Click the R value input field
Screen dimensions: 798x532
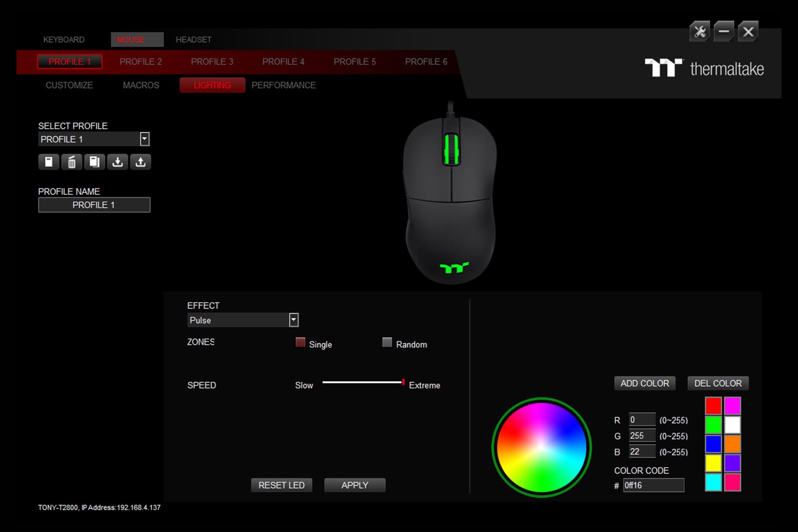tap(642, 419)
